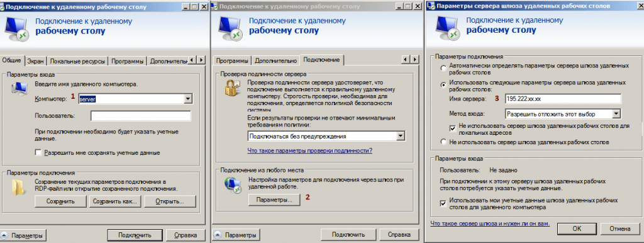The height and width of the screenshot is (243, 644).
Task: Click the small computer icon in Параметры входа
Action: coord(19,88)
